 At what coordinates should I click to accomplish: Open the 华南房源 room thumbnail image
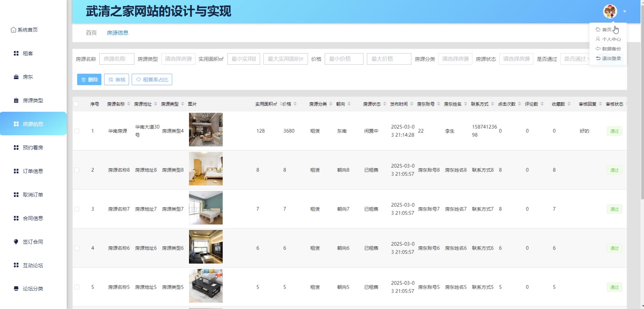pyautogui.click(x=205, y=130)
